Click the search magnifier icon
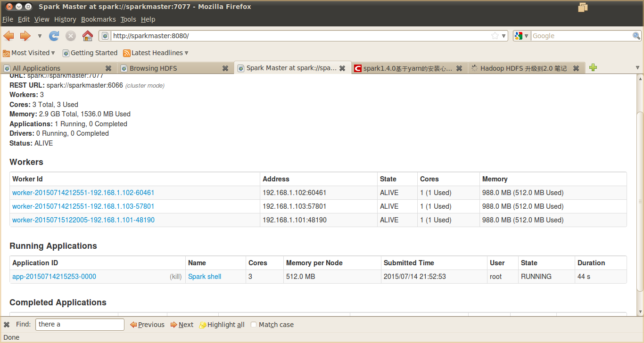The width and height of the screenshot is (644, 343). (636, 36)
